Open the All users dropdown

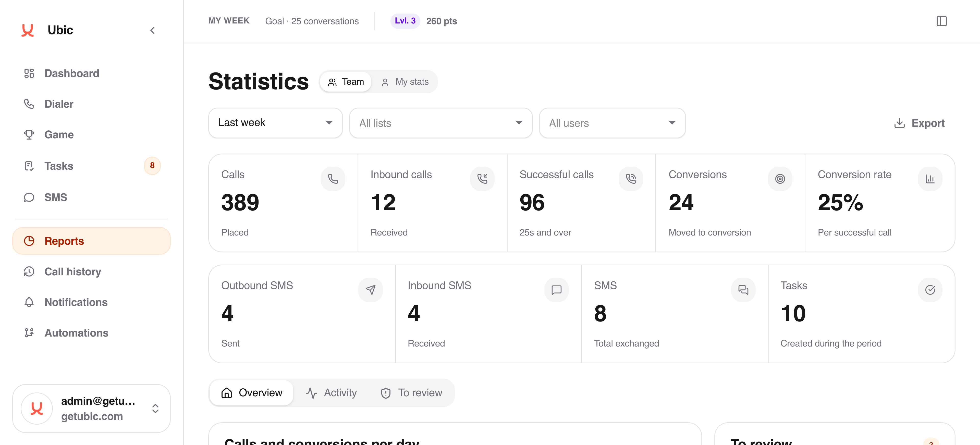[612, 123]
